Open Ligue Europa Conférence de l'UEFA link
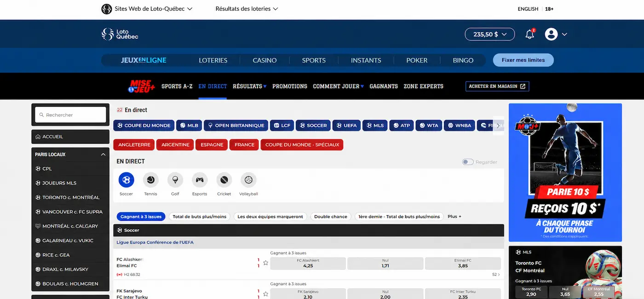Viewport: 644px width, 299px height. [x=155, y=242]
